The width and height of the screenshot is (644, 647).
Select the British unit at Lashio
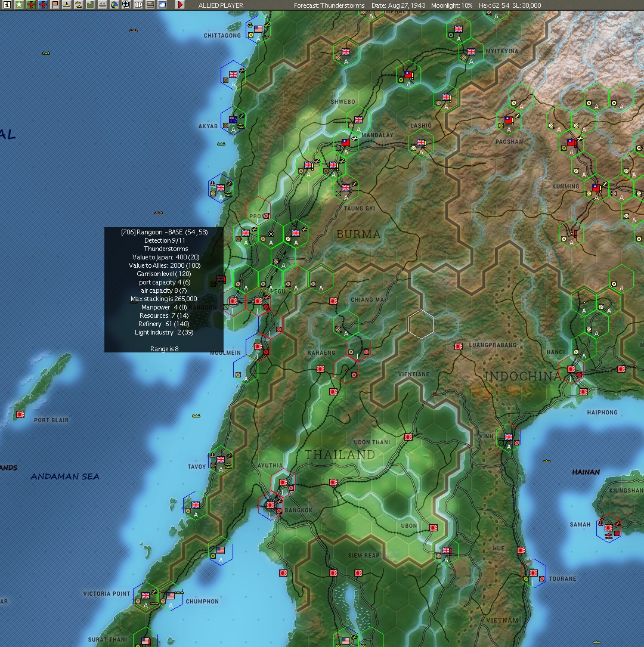(x=421, y=143)
